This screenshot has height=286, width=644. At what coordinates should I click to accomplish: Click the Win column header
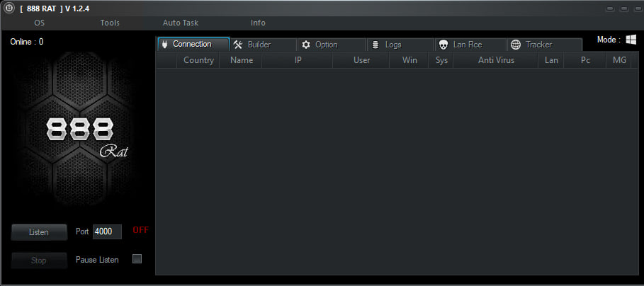[409, 60]
